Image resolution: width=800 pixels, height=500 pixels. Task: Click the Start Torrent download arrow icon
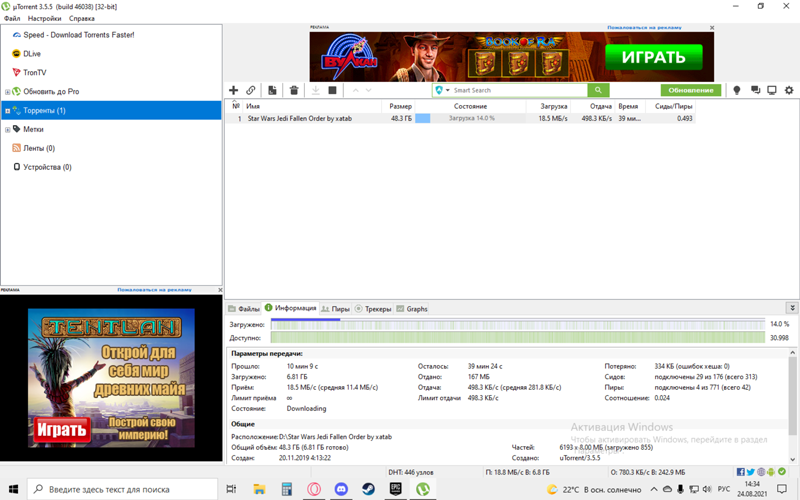316,90
